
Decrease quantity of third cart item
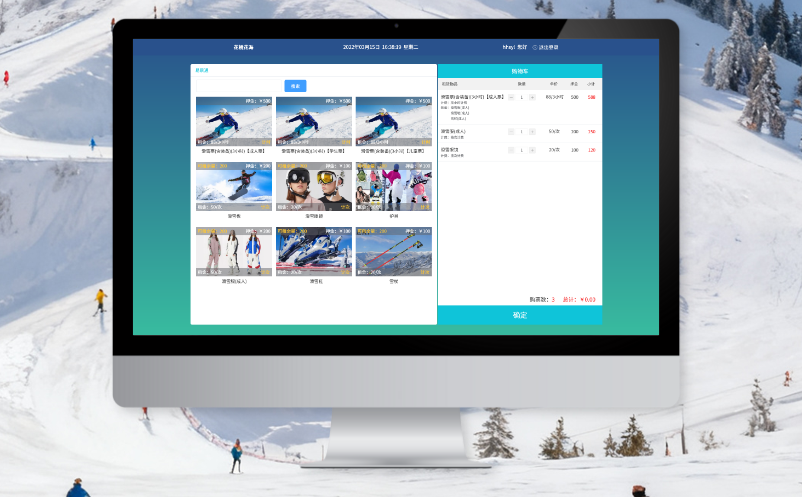click(511, 150)
